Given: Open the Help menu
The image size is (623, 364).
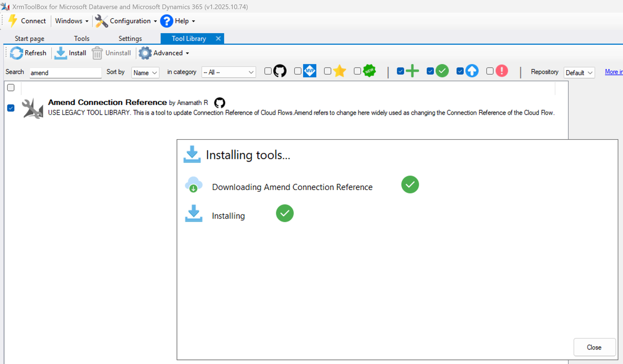Looking at the screenshot, I should (178, 21).
